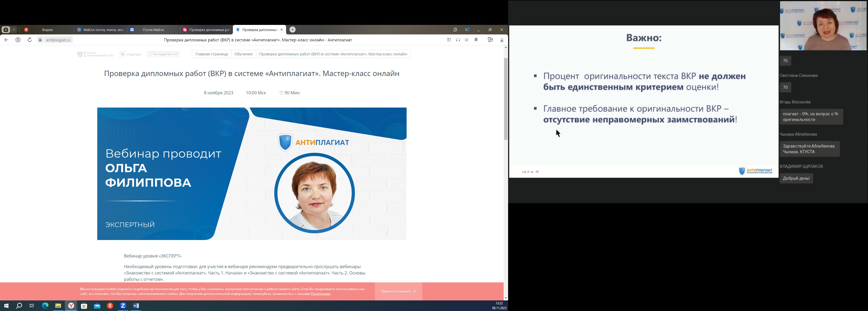Viewport: 868px width, 311px height.
Task: Launch Word from the taskbar
Action: pyautogui.click(x=136, y=306)
